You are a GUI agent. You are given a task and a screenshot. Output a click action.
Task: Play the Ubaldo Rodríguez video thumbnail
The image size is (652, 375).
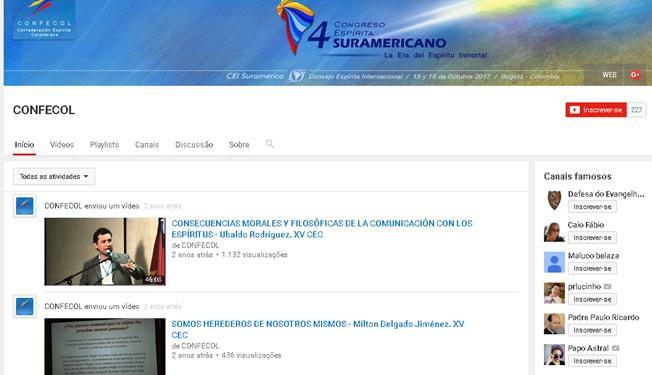105,252
